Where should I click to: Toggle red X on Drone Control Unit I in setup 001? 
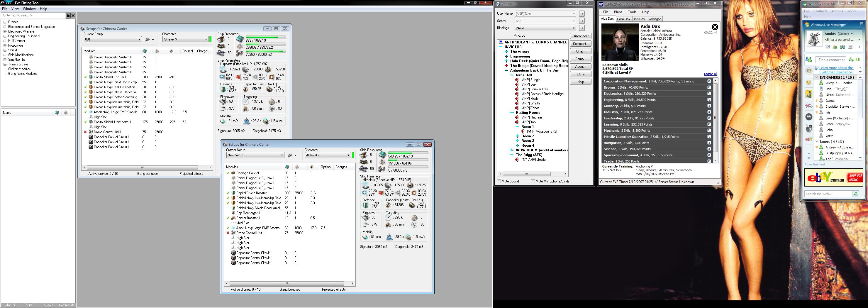click(86, 132)
